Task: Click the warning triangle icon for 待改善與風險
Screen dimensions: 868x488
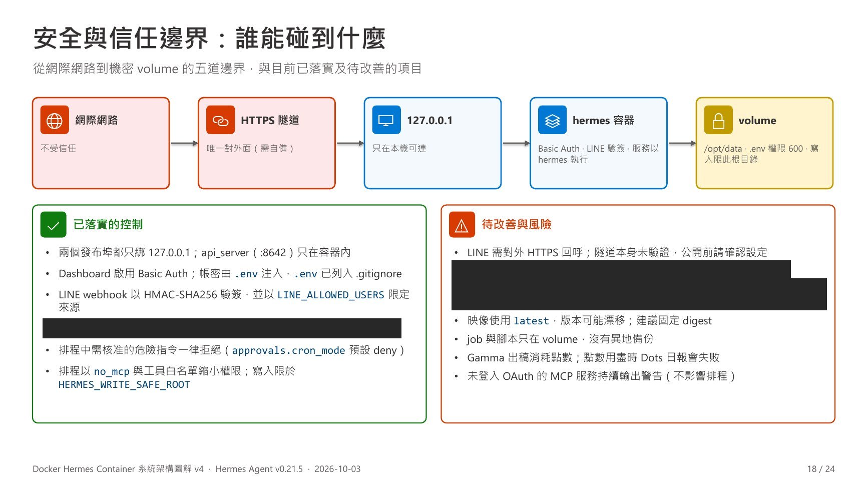Action: 462,225
